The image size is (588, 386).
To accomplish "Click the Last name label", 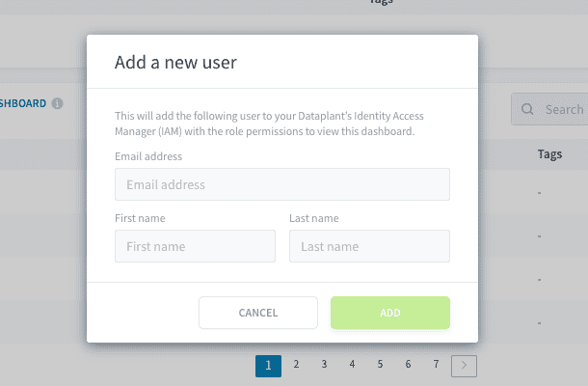I will [x=314, y=218].
